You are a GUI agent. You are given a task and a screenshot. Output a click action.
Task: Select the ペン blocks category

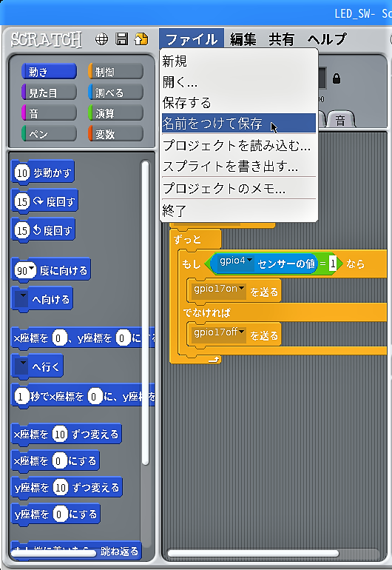pos(49,134)
